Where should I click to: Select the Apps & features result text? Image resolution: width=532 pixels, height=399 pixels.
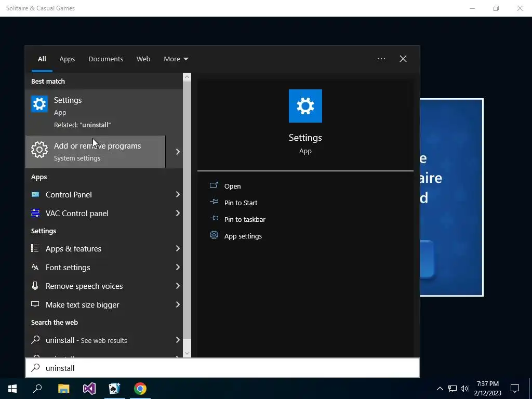73,249
